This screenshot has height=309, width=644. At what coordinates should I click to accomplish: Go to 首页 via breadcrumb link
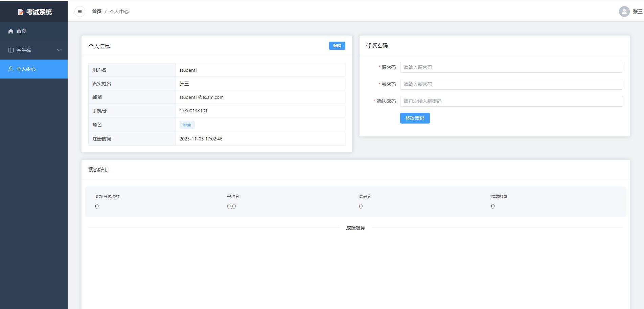(97, 12)
